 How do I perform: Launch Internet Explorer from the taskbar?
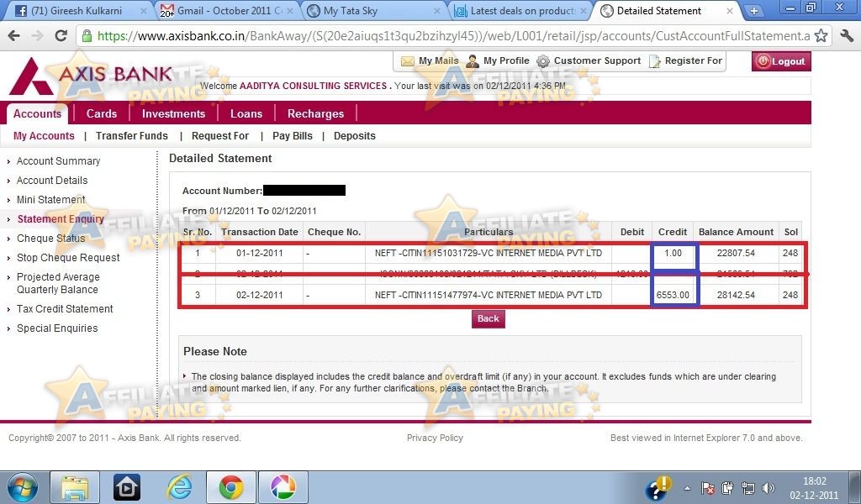(x=179, y=487)
